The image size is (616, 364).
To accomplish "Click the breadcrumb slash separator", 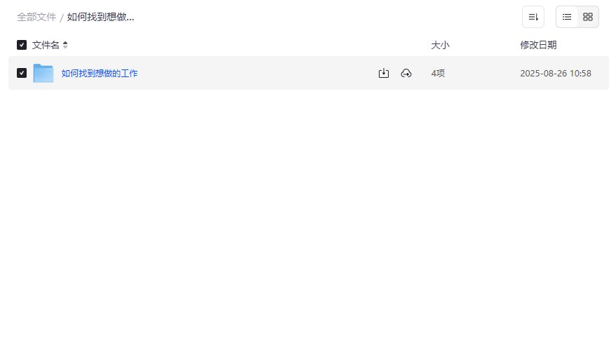I will pos(62,18).
